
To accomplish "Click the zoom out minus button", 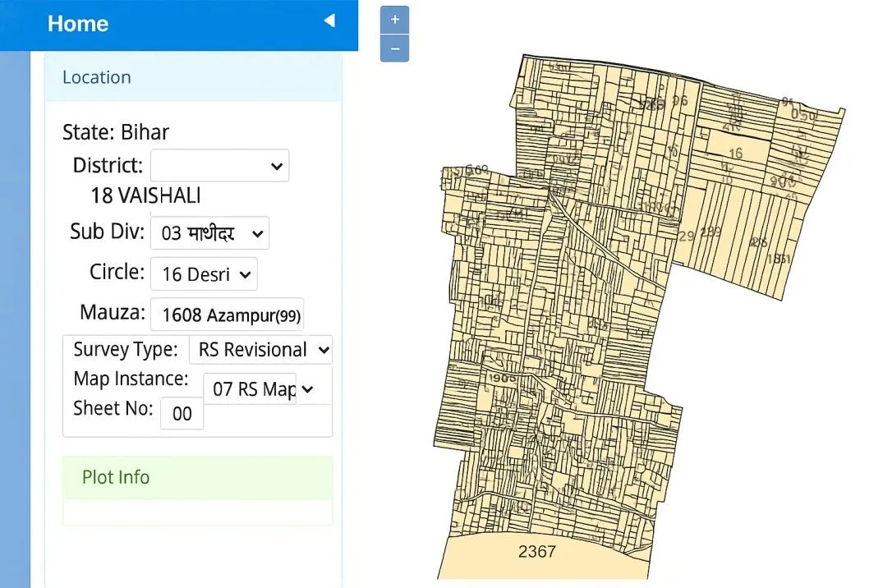I will pos(394,48).
